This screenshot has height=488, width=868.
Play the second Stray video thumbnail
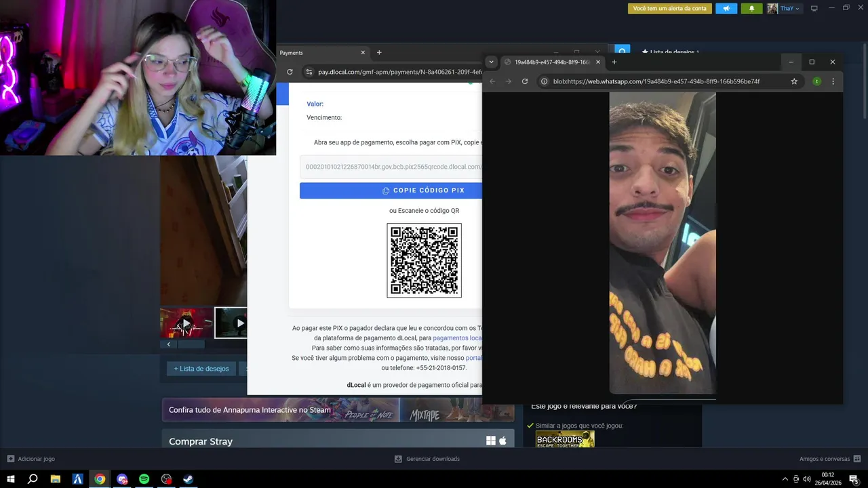[x=231, y=323]
